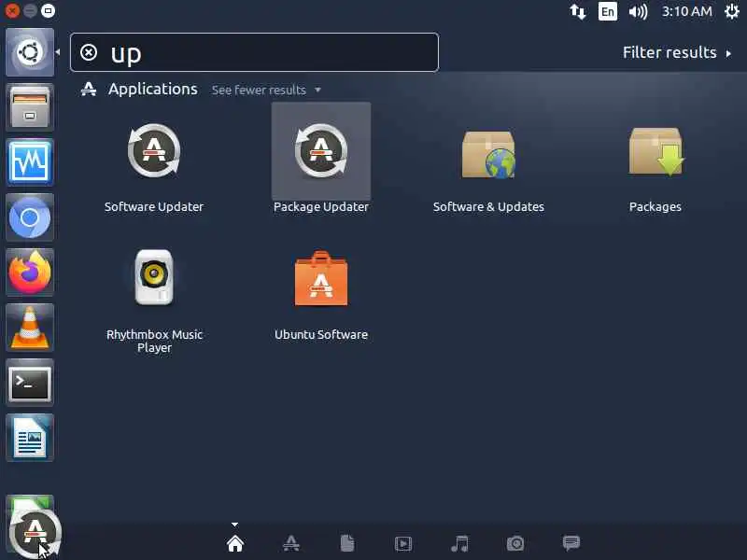
Task: Switch to Videos lens
Action: tap(403, 543)
